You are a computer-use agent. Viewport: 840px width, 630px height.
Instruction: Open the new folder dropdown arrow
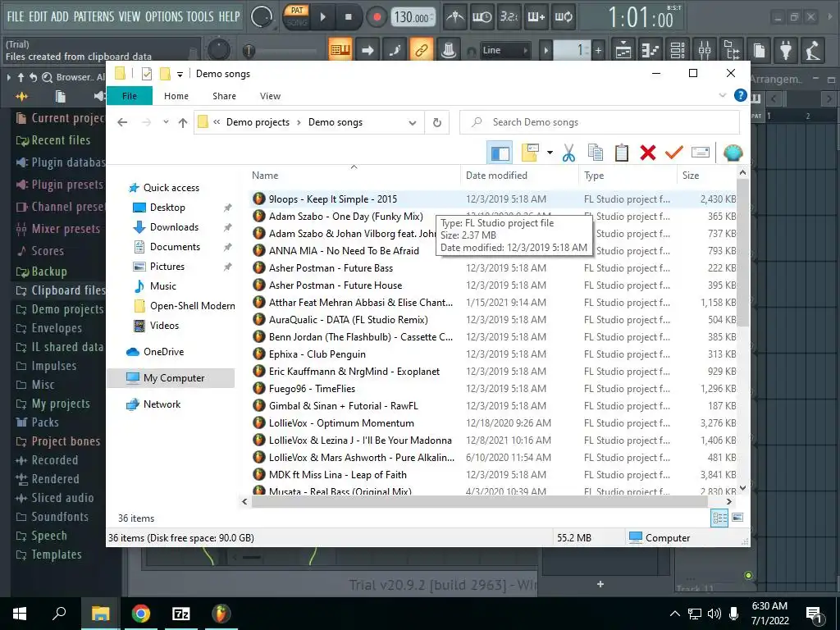tap(550, 153)
